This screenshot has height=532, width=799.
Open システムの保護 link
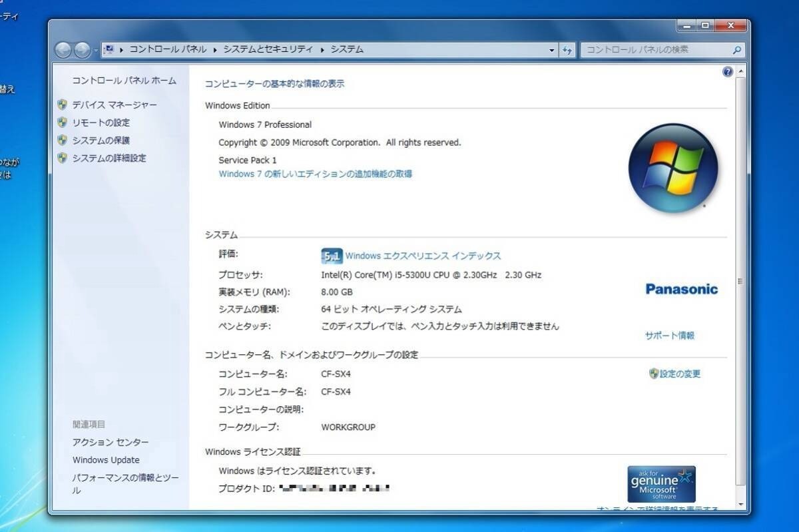(101, 140)
